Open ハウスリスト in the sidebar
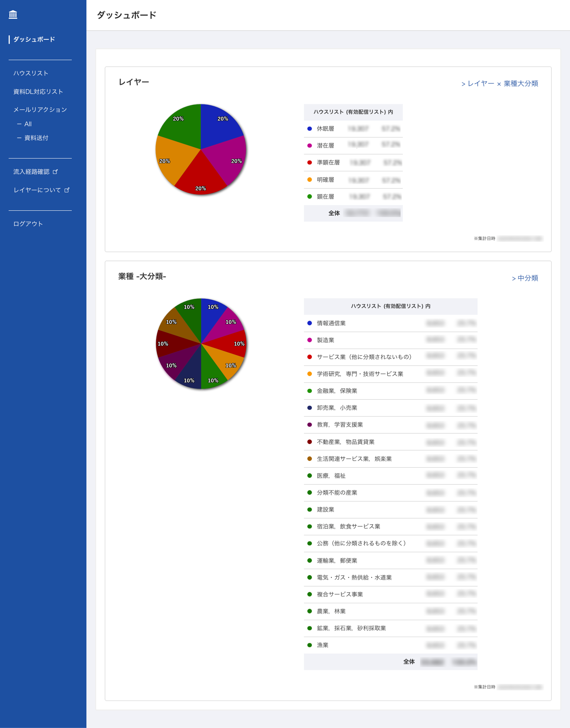Image resolution: width=570 pixels, height=728 pixels. pyautogui.click(x=31, y=73)
